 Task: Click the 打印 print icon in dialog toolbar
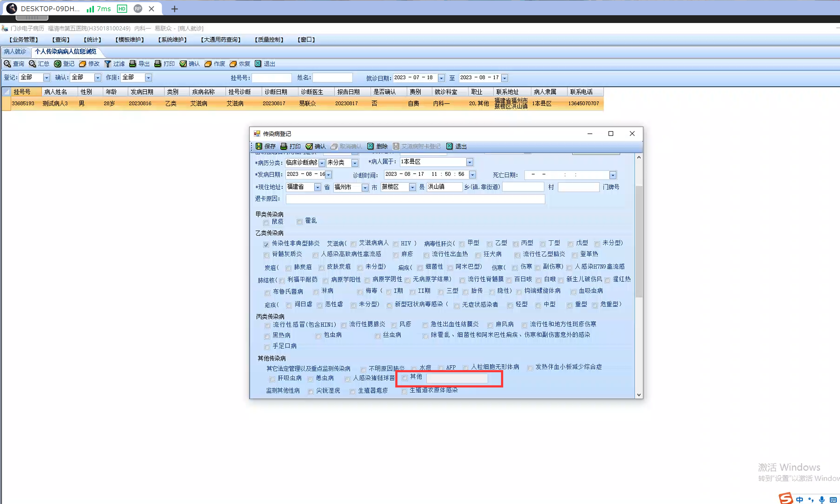(x=284, y=146)
